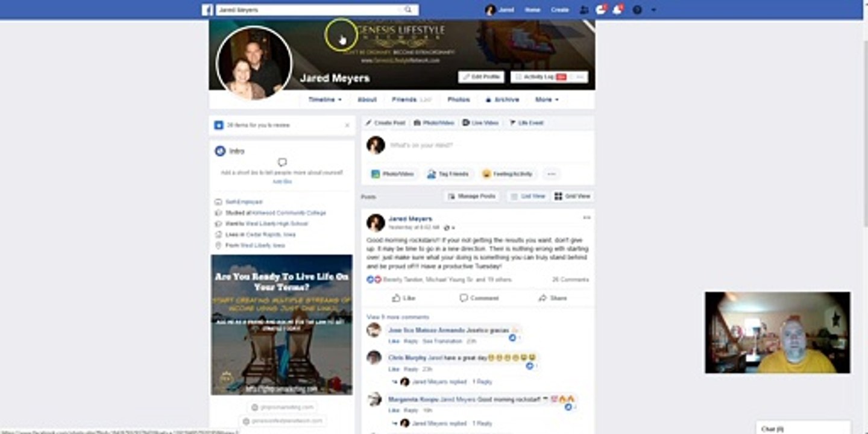Go to Home in the top bar
868x434 pixels.
tap(532, 10)
